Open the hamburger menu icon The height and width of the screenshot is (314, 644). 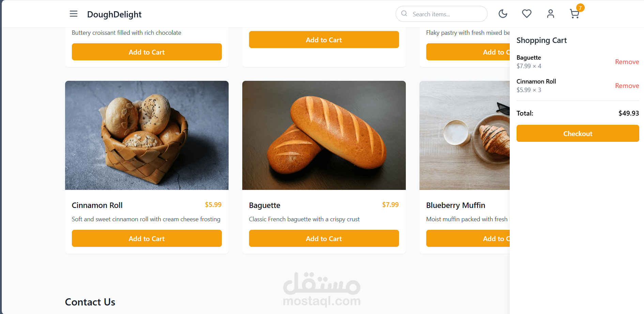click(74, 14)
